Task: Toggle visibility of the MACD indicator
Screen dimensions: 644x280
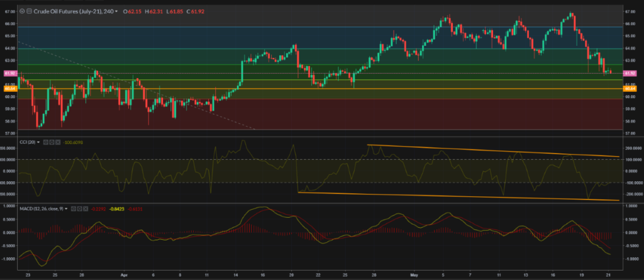Action: pos(73,208)
